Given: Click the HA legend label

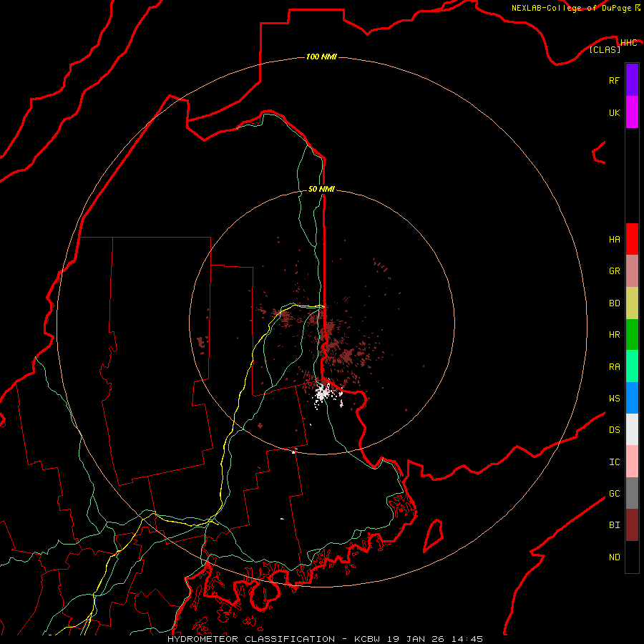Looking at the screenshot, I should tap(614, 240).
